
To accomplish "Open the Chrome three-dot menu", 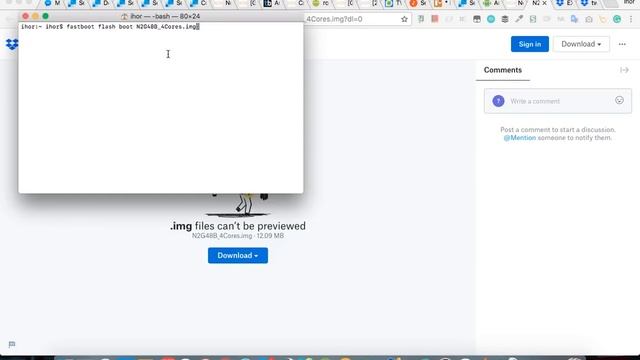I will [631, 19].
